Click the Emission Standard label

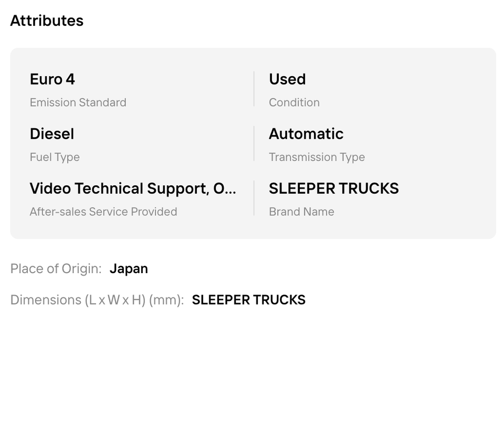pos(78,102)
